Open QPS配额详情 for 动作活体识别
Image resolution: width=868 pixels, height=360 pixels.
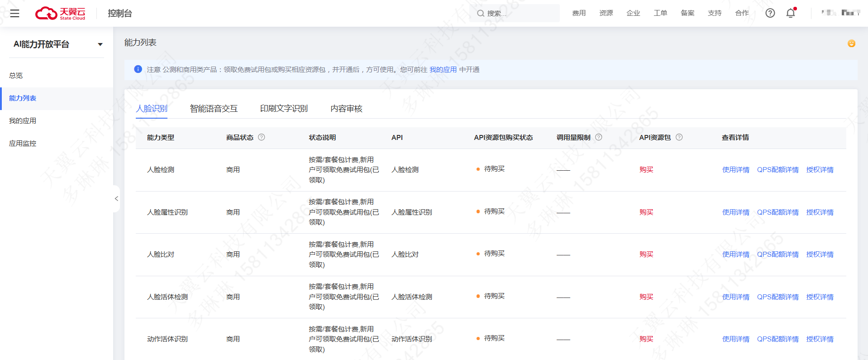pyautogui.click(x=778, y=339)
